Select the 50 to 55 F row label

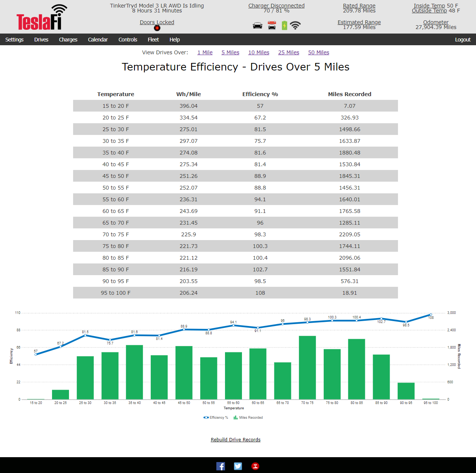point(116,188)
